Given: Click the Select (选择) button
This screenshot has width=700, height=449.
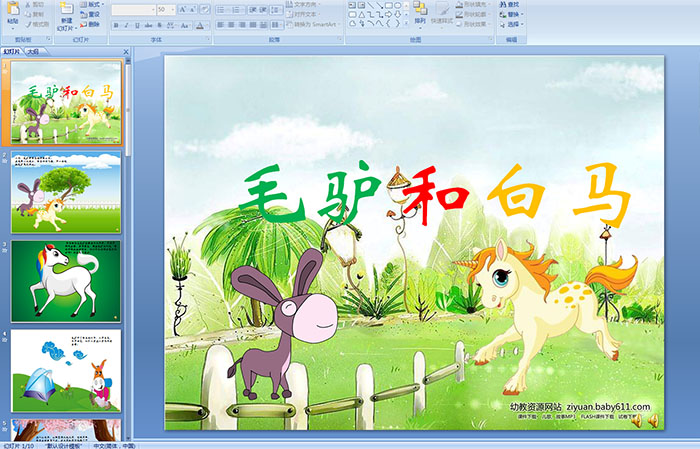Looking at the screenshot, I should (x=513, y=26).
